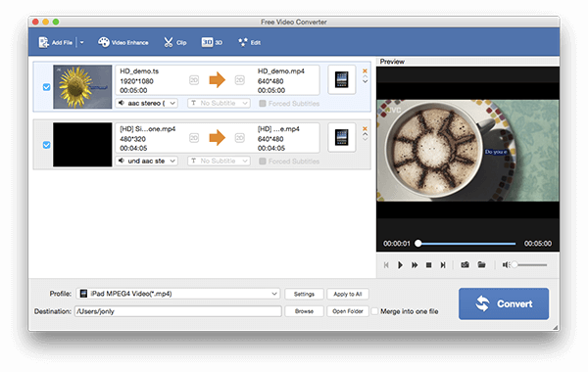This screenshot has width=588, height=372.
Task: Toggle Forced Subtitles for [HD] Si...one.mp4
Action: click(x=263, y=162)
